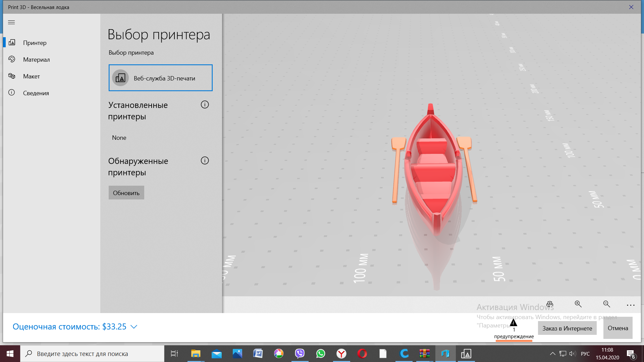Click Заказ в Интернете button

(567, 328)
